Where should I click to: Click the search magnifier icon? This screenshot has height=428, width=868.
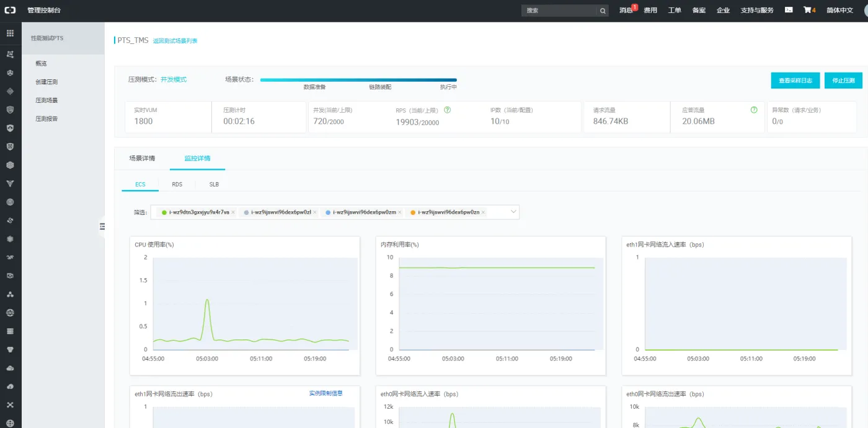tap(603, 11)
